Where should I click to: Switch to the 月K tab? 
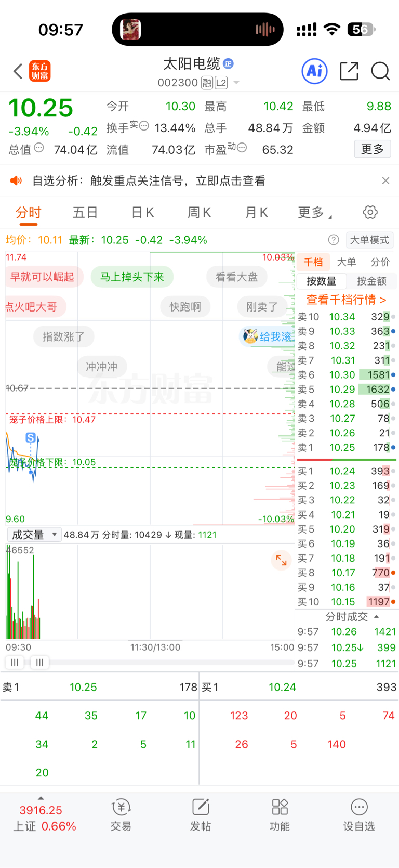pyautogui.click(x=257, y=212)
